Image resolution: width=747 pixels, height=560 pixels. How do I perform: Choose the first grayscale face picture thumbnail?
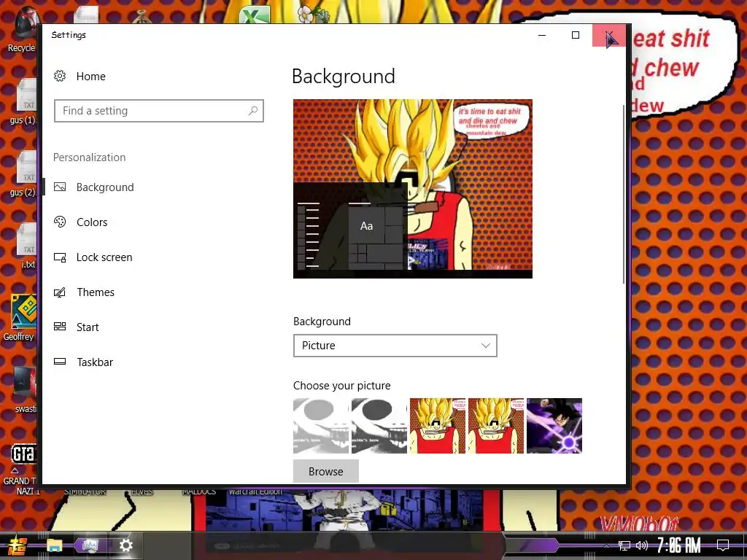click(321, 426)
